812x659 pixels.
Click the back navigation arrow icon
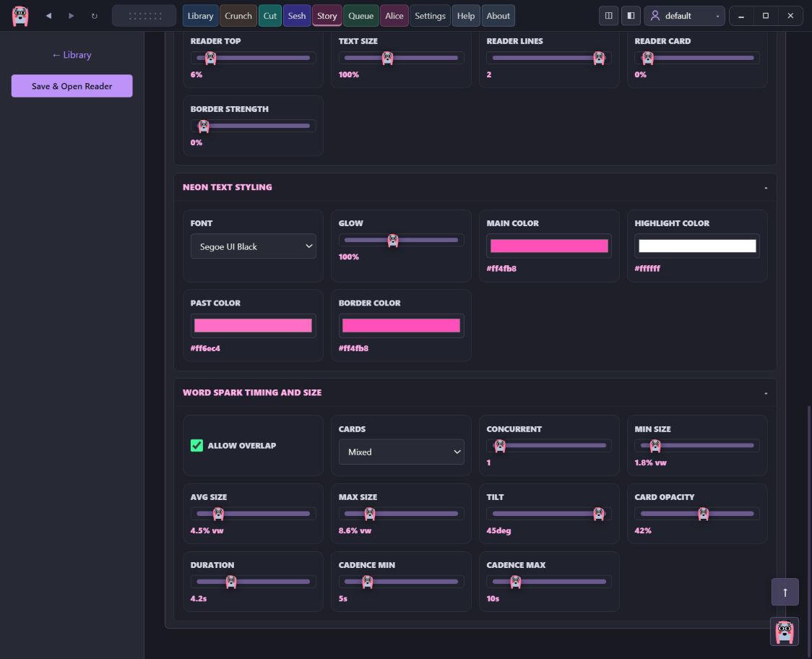pyautogui.click(x=48, y=16)
